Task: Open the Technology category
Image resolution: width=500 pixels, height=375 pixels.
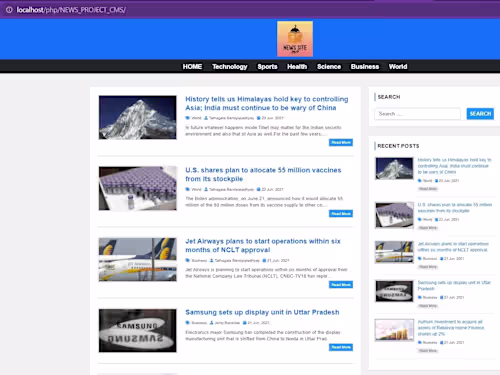Action: click(x=230, y=67)
